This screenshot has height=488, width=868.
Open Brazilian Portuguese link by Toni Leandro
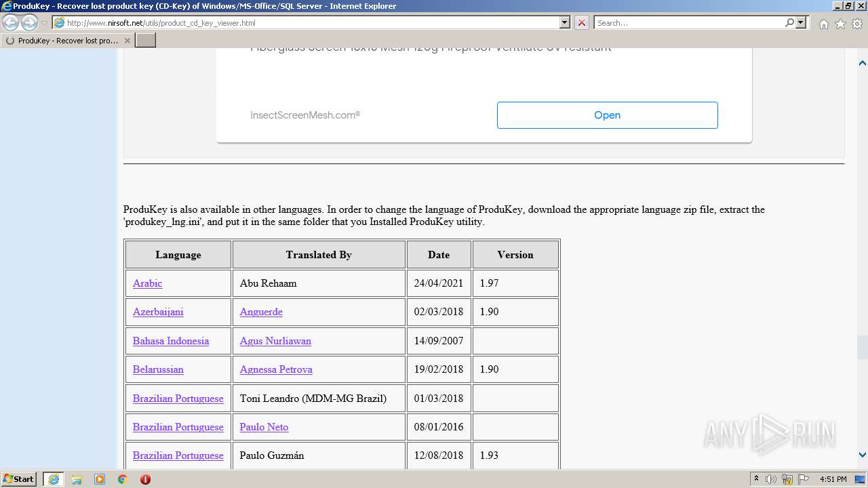coord(178,399)
